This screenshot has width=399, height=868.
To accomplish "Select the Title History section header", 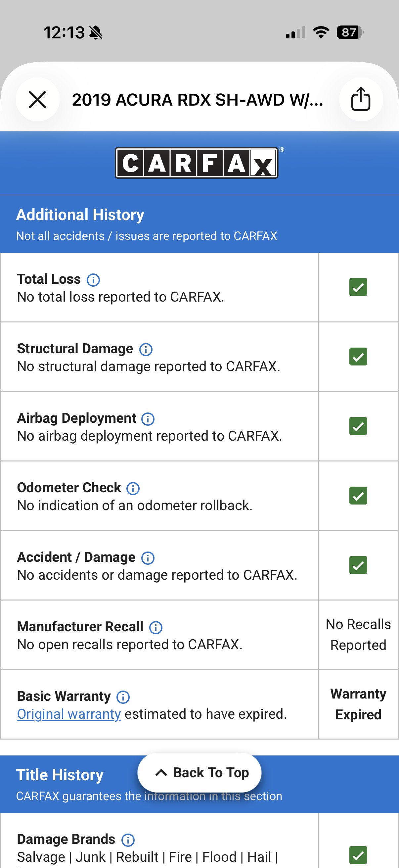I will click(x=199, y=785).
